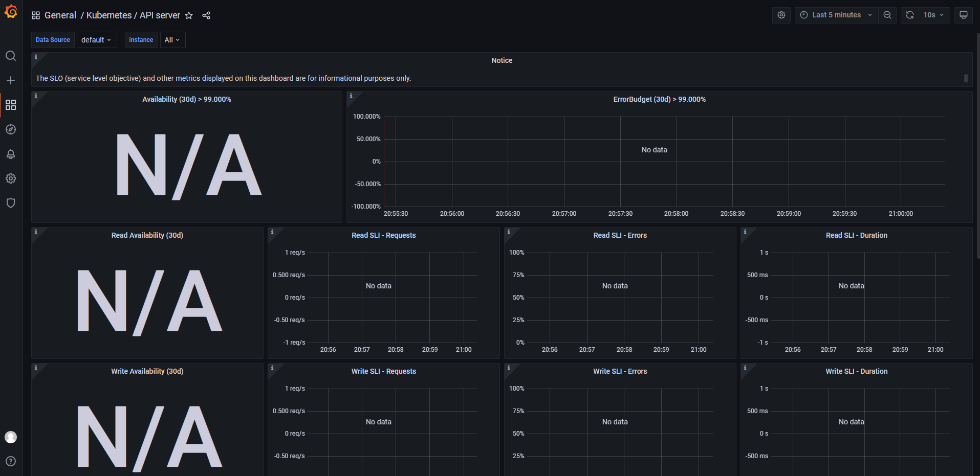Click info icon on Read Availability panel
This screenshot has width=980, height=476.
point(36,232)
